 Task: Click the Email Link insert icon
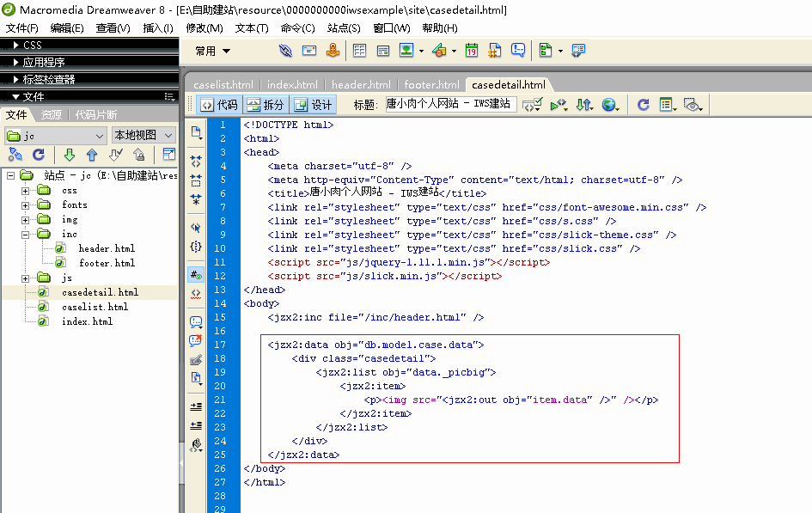(309, 50)
